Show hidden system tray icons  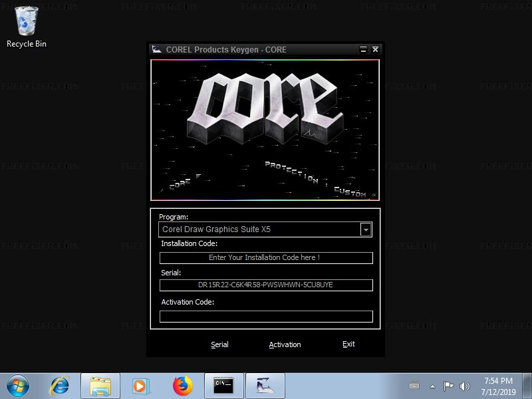(433, 386)
